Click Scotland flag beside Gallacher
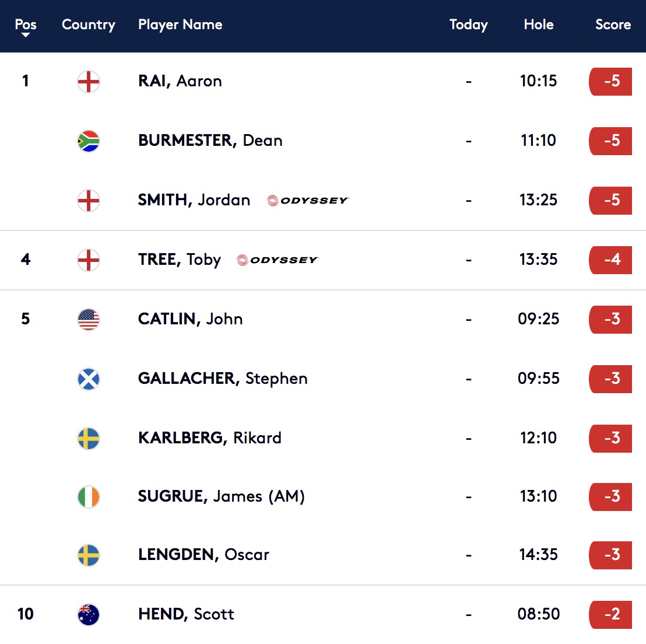Screen dimensions: 646x644 89,379
